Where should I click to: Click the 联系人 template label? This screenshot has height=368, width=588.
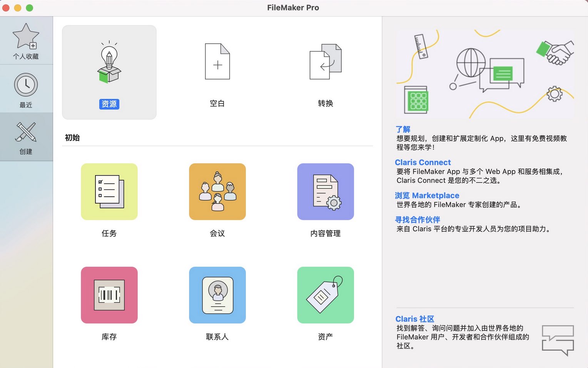(217, 337)
